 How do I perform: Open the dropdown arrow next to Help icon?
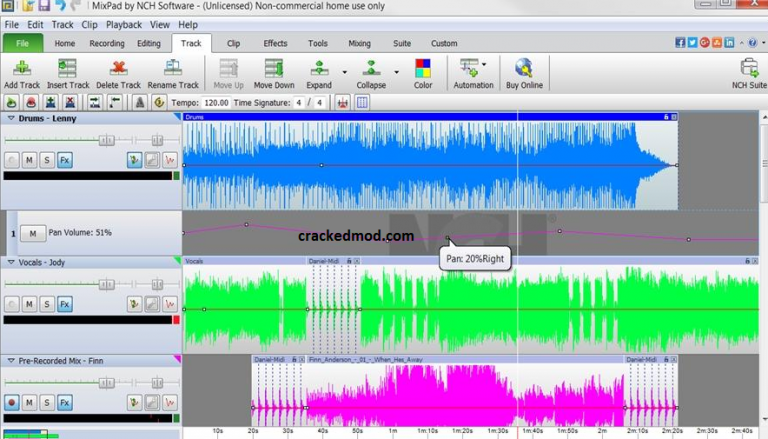[x=763, y=43]
